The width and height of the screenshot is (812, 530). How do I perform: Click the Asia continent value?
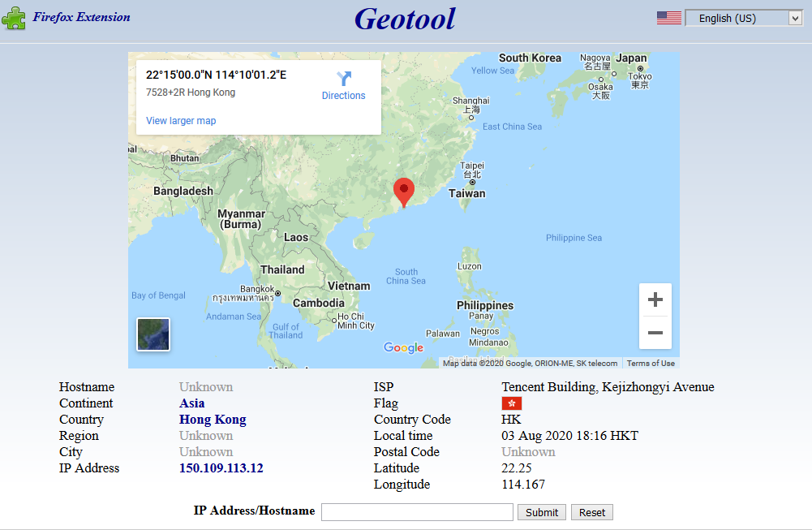[x=191, y=403]
